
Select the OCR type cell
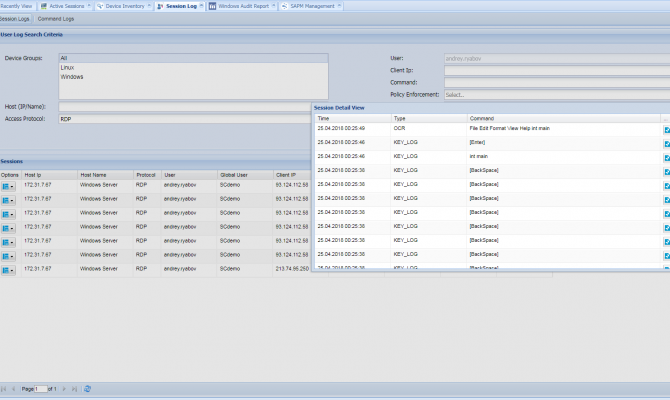pyautogui.click(x=429, y=129)
